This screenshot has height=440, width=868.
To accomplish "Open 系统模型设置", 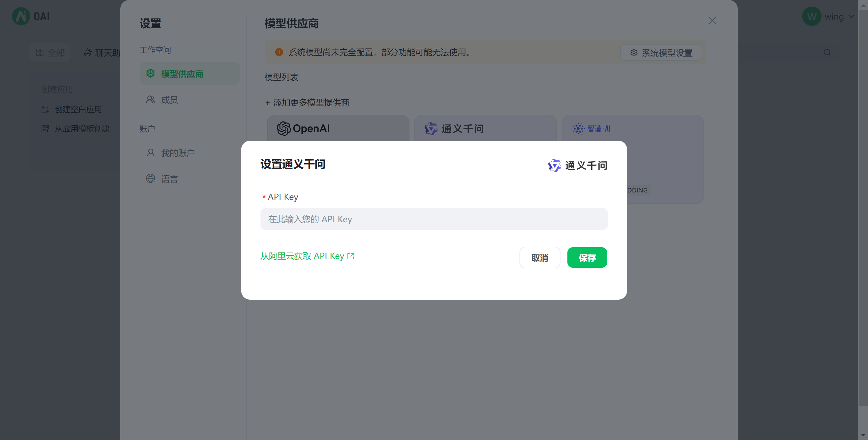I will [661, 52].
